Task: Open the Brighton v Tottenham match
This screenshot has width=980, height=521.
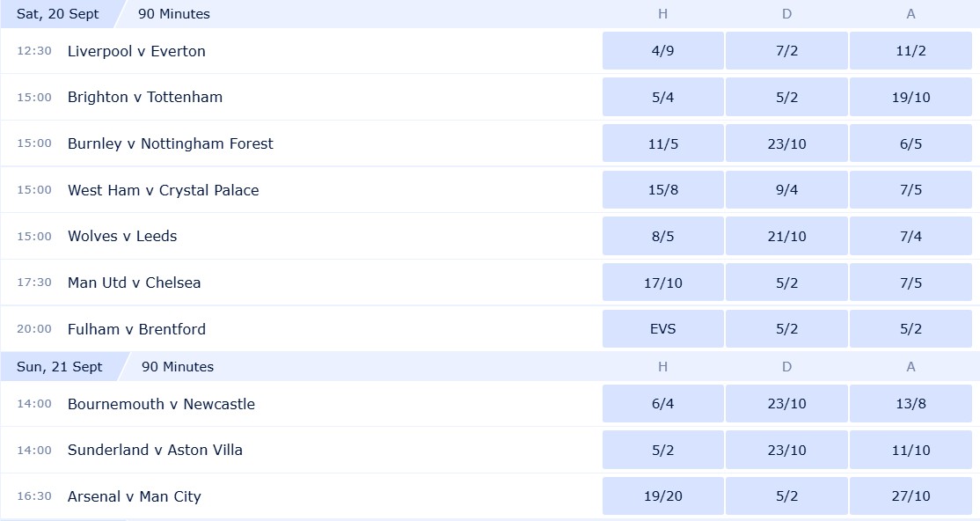Action: click(x=145, y=97)
